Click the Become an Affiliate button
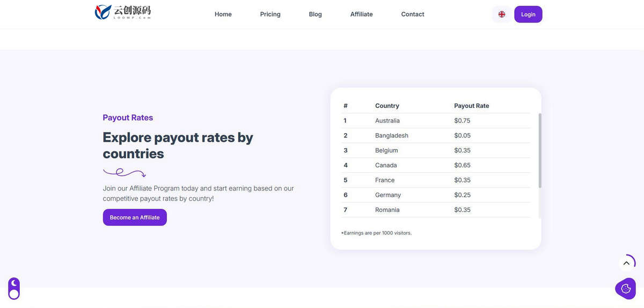 135,217
